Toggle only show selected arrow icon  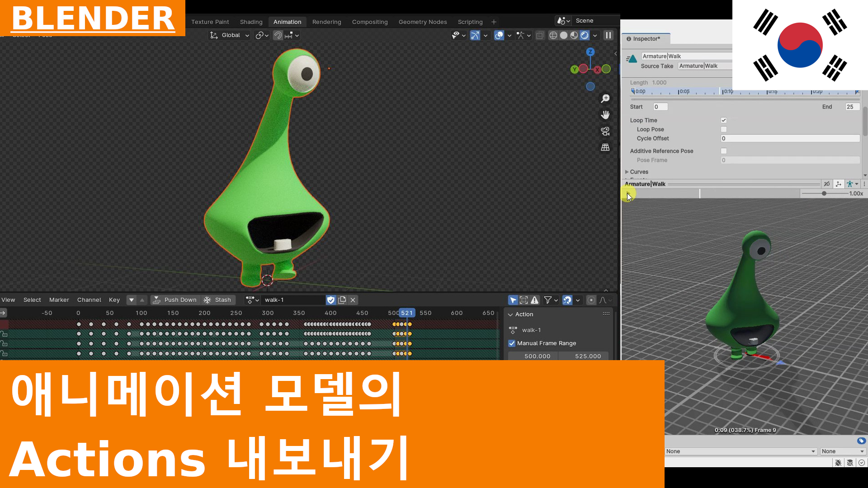[513, 300]
